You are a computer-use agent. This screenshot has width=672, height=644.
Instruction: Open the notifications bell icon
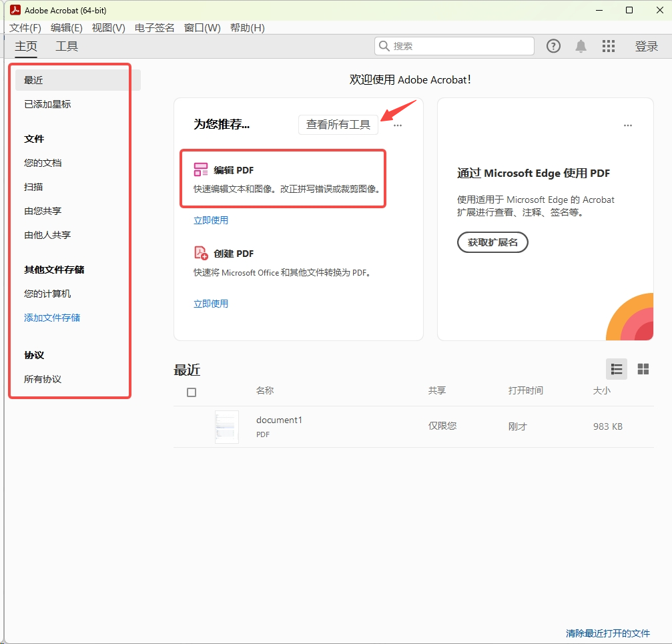[581, 46]
